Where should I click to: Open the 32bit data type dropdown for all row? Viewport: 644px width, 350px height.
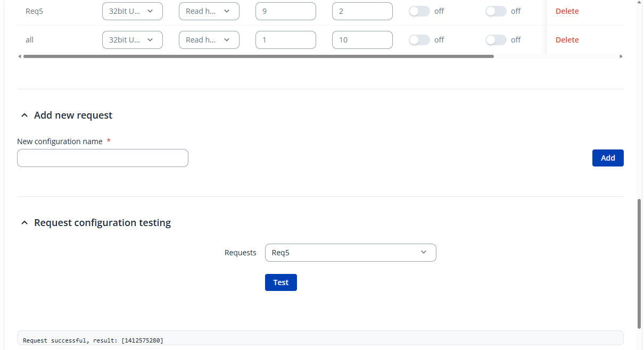click(132, 40)
